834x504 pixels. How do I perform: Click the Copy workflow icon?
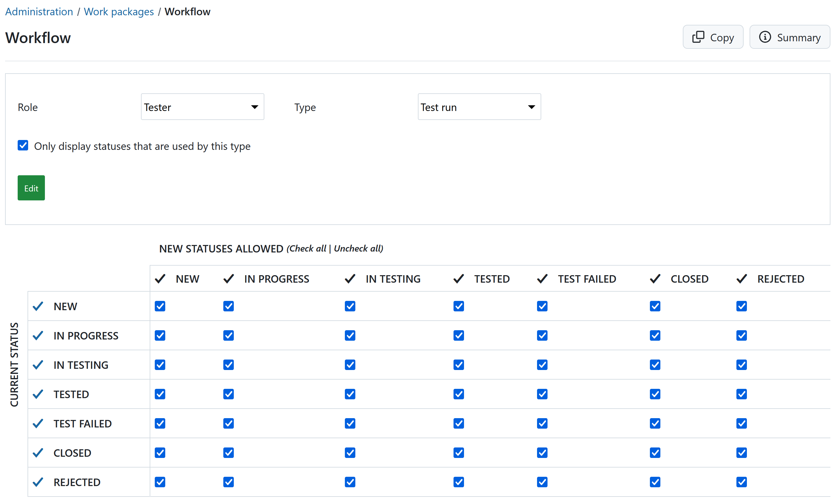point(698,37)
